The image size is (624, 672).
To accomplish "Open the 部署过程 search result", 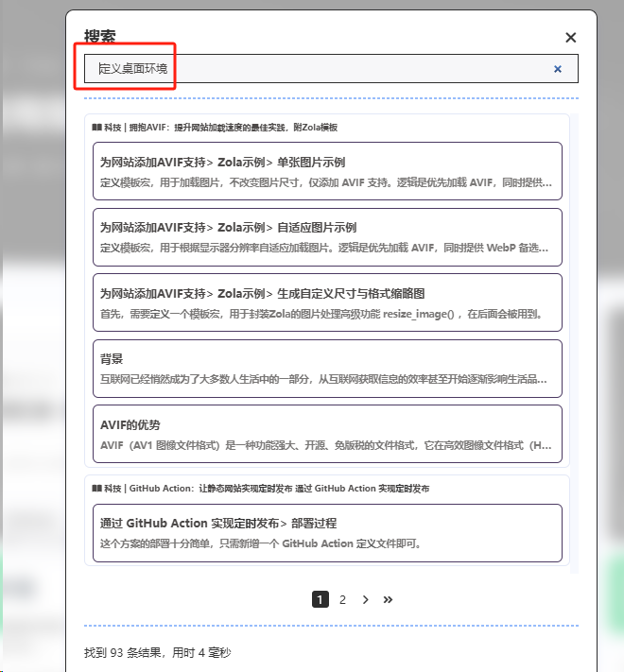I will (327, 533).
